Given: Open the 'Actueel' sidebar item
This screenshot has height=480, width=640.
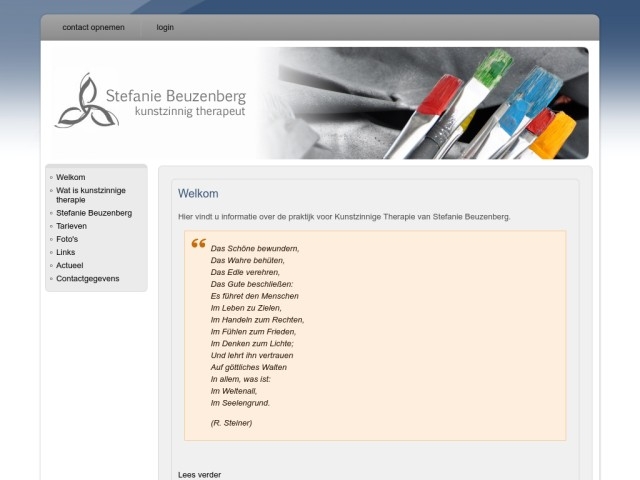Looking at the screenshot, I should 70,265.
